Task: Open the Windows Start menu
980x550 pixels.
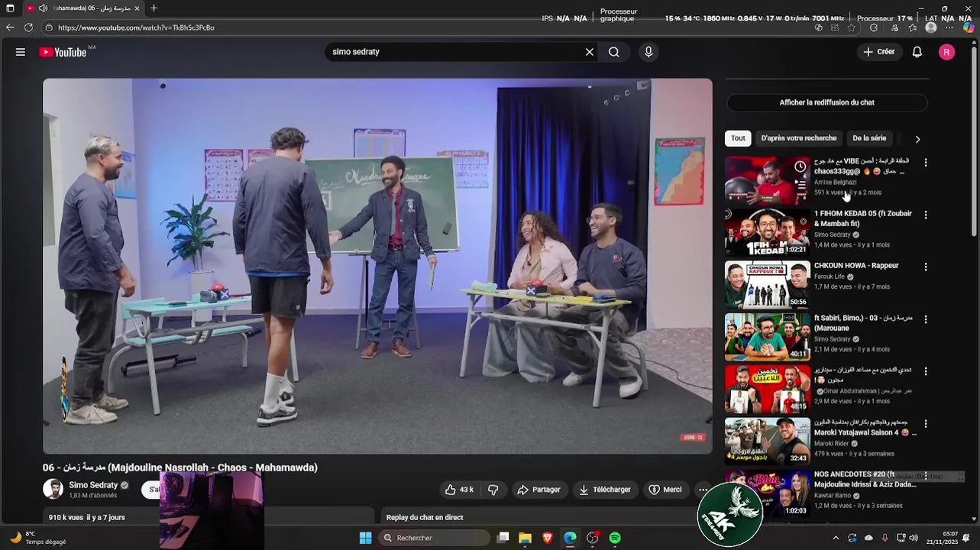Action: coord(365,538)
